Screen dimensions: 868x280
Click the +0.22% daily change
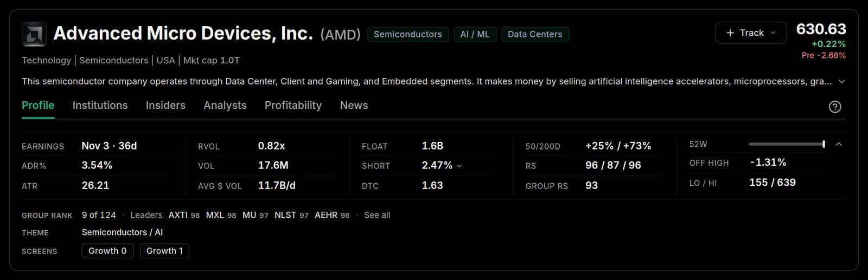tap(828, 44)
